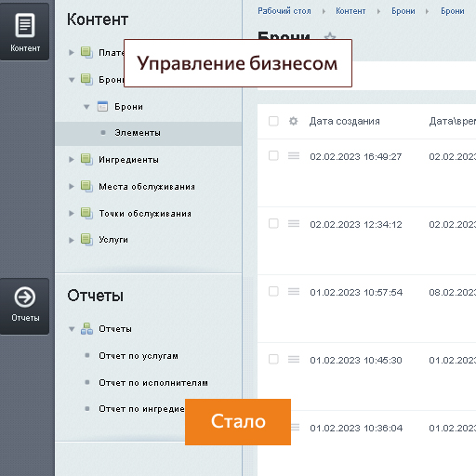Toggle the select-all checkbox in table header

273,121
